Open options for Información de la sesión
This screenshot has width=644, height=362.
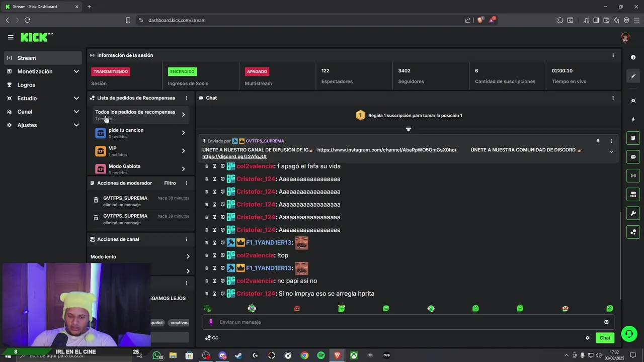[613, 55]
